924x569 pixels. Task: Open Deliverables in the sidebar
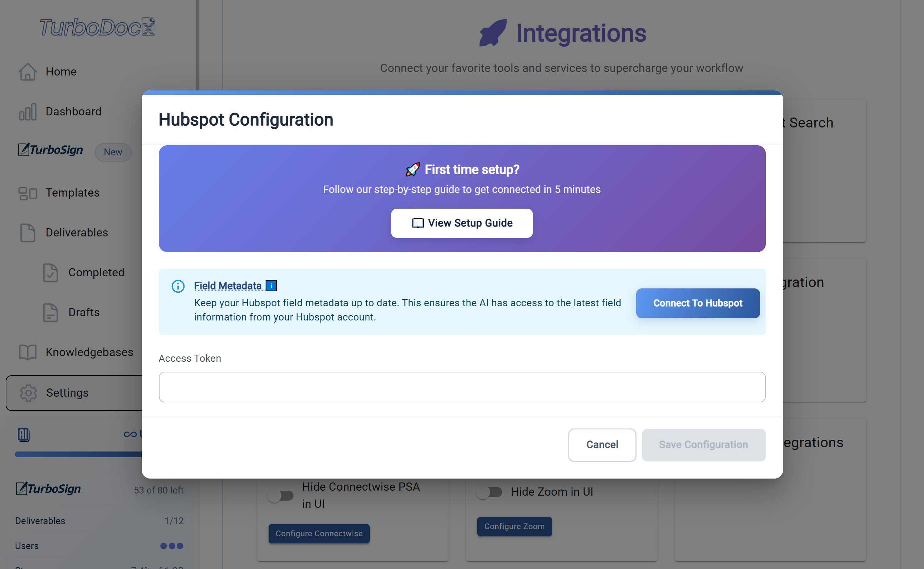pyautogui.click(x=77, y=233)
